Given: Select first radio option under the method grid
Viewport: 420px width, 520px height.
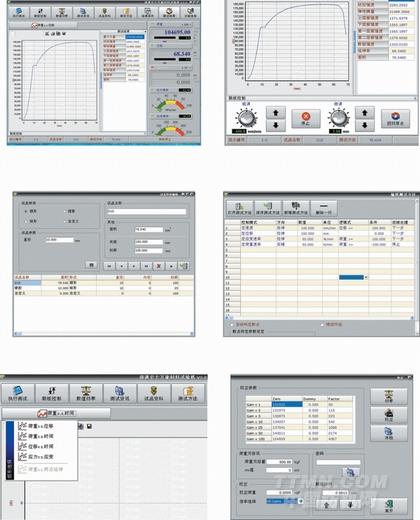Looking at the screenshot, I should point(231,324).
